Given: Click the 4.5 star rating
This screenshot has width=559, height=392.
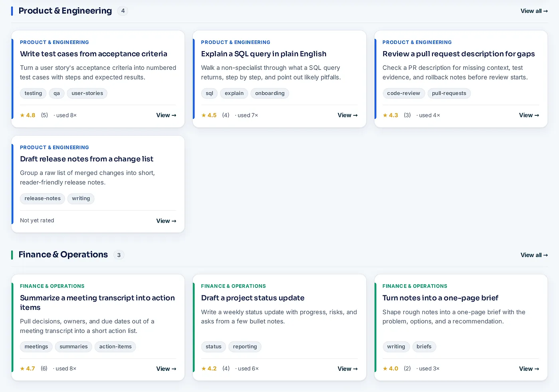Looking at the screenshot, I should pyautogui.click(x=209, y=115).
